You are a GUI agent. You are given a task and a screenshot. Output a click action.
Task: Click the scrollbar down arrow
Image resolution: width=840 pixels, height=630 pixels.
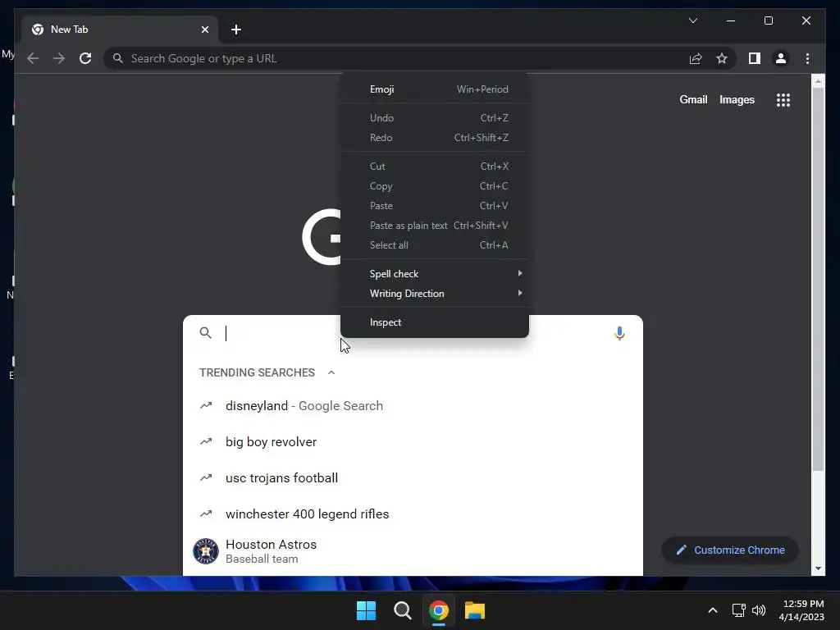click(818, 568)
